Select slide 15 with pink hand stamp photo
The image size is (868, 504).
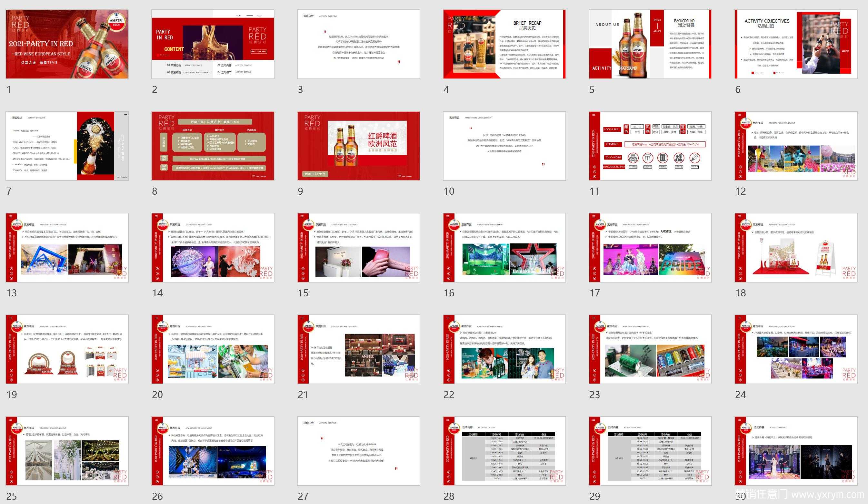pyautogui.click(x=359, y=248)
